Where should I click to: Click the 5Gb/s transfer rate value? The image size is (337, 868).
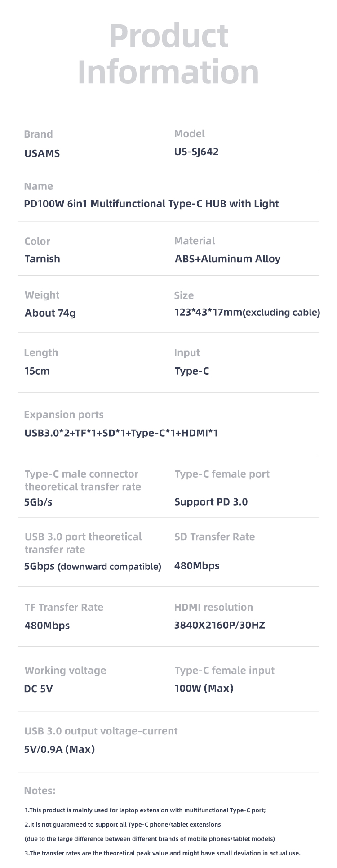click(38, 502)
